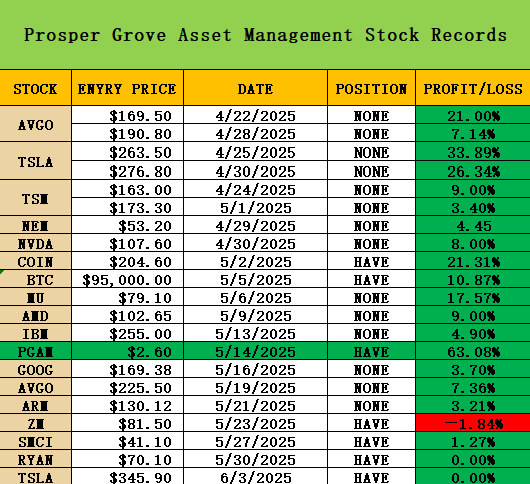Select the 4.90% profit cell
The width and height of the screenshot is (530, 484).
[473, 333]
